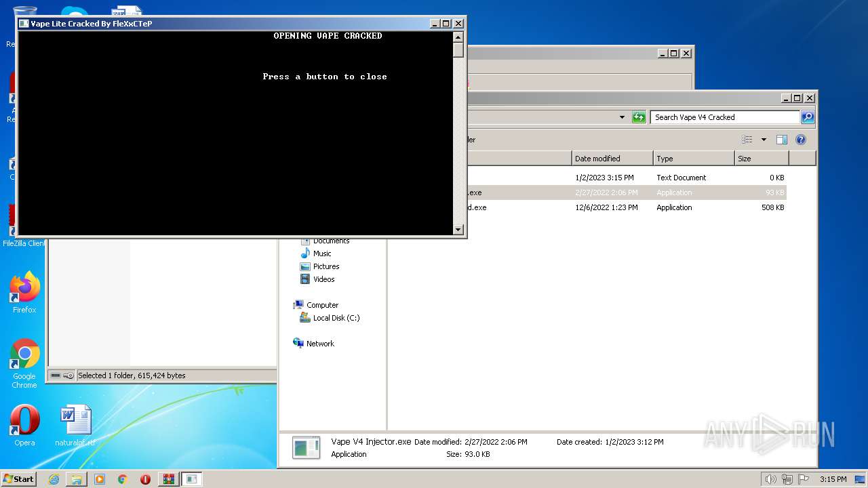Screen dimensions: 868x488
Task: Click the 12/6/2022 1:23 PM date cell
Action: 606,207
